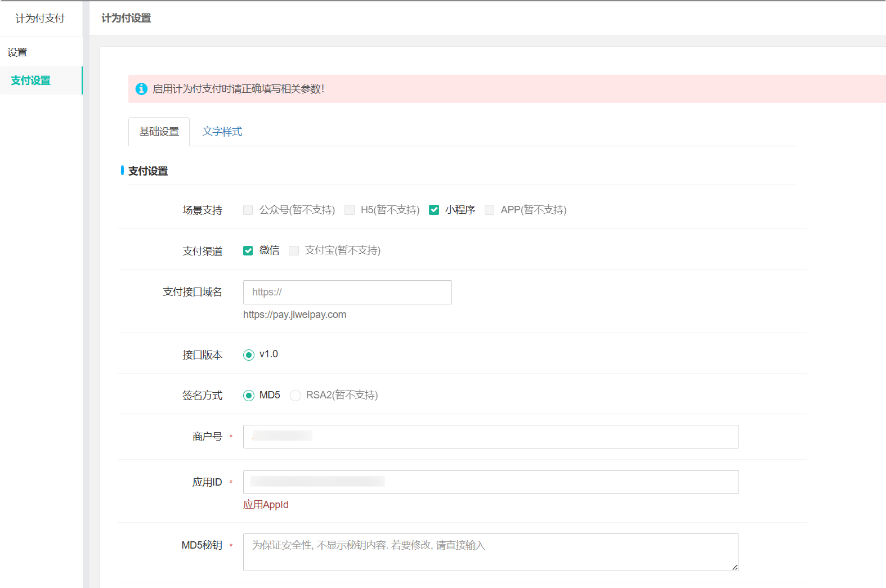Click the 计为付支付 sidebar title
The image size is (886, 588).
tap(40, 19)
